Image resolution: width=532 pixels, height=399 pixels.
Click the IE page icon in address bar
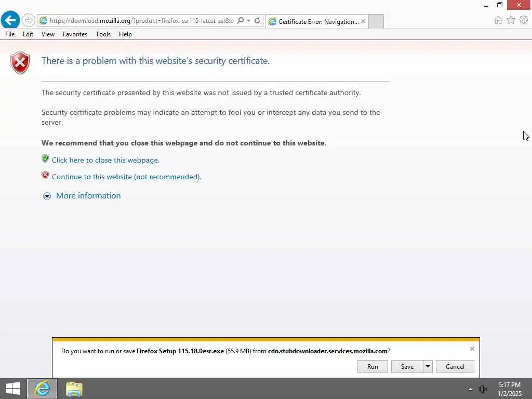pyautogui.click(x=43, y=21)
